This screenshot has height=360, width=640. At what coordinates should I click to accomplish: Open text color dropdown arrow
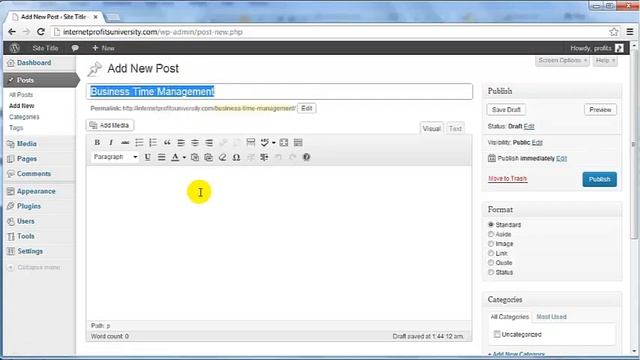coord(184,157)
